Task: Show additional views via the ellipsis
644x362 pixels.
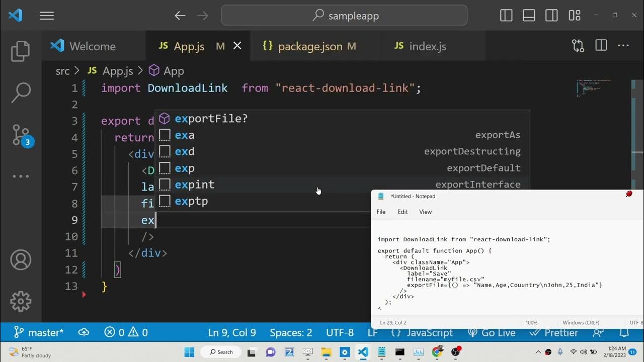Action: tap(21, 176)
